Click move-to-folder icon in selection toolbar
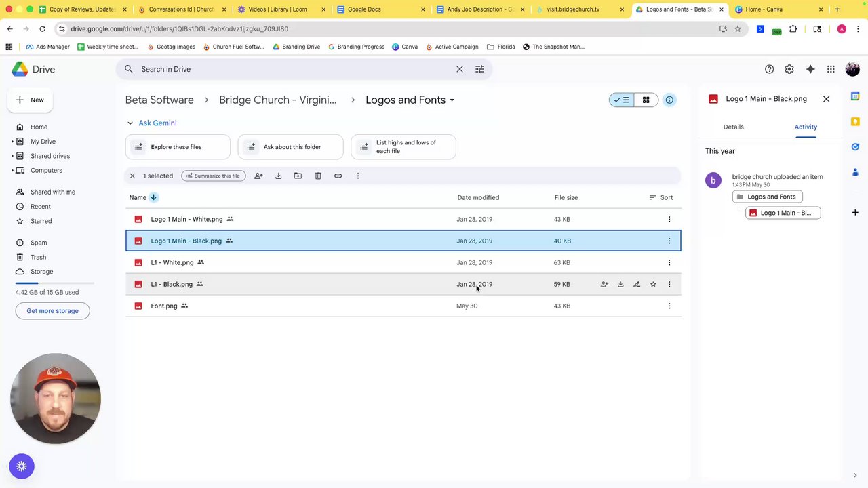 click(298, 176)
